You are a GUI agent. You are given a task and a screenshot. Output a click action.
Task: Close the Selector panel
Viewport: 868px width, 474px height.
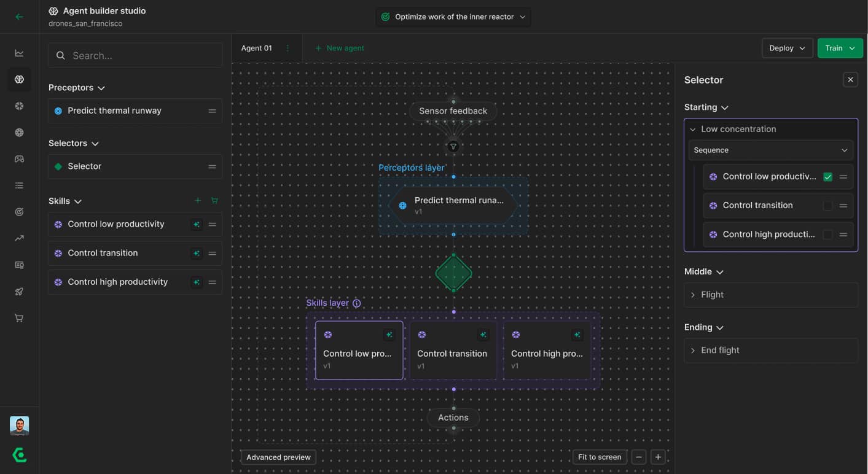tap(850, 79)
